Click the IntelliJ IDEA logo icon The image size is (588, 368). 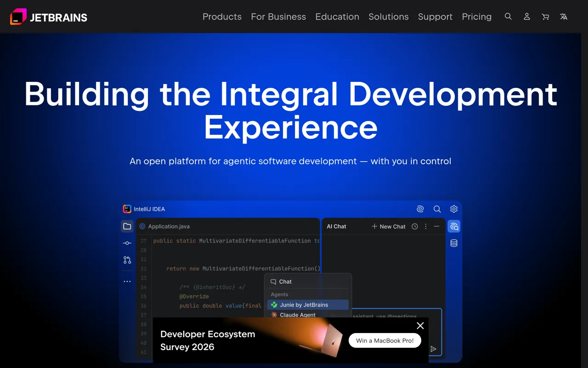point(127,209)
